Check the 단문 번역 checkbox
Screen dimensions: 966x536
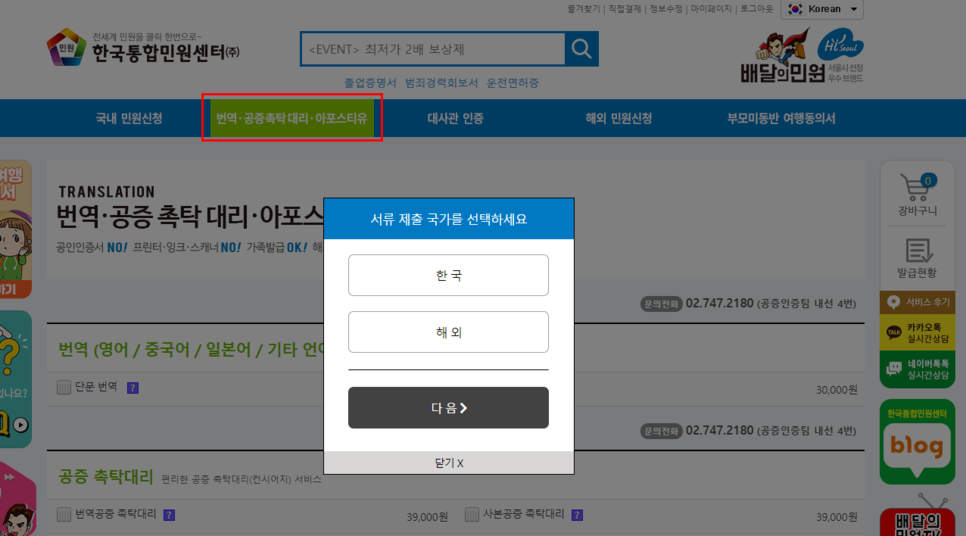[63, 387]
